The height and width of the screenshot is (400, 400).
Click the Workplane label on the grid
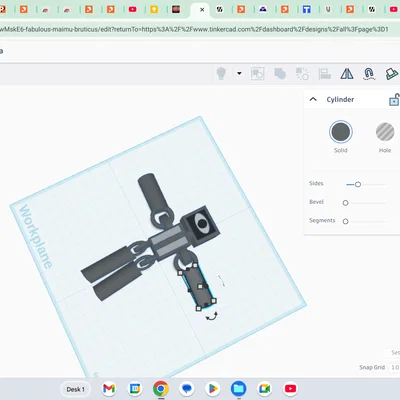pos(35,237)
